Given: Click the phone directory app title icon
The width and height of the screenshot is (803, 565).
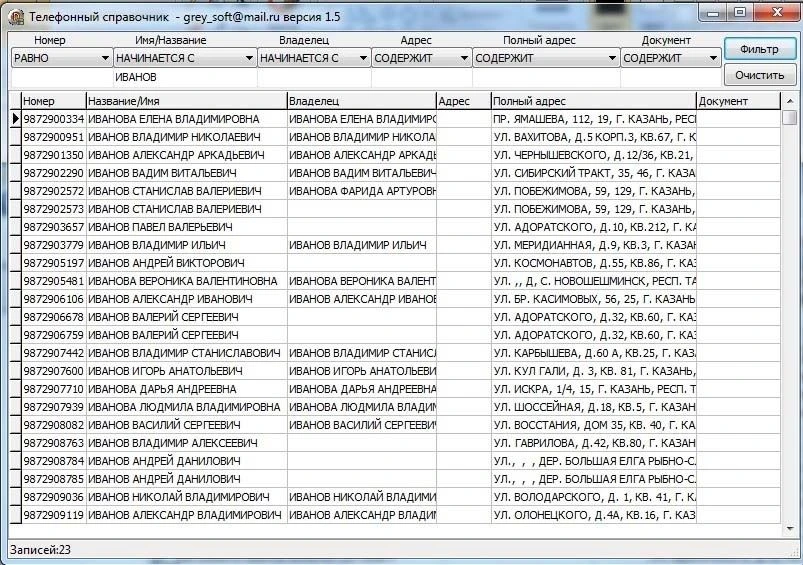Looking at the screenshot, I should (16, 17).
